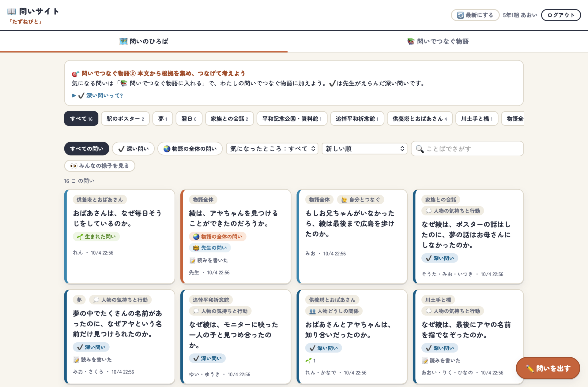The image size is (588, 387).
Task: Open the 気になったところ:すべて dropdown
Action: 272,149
